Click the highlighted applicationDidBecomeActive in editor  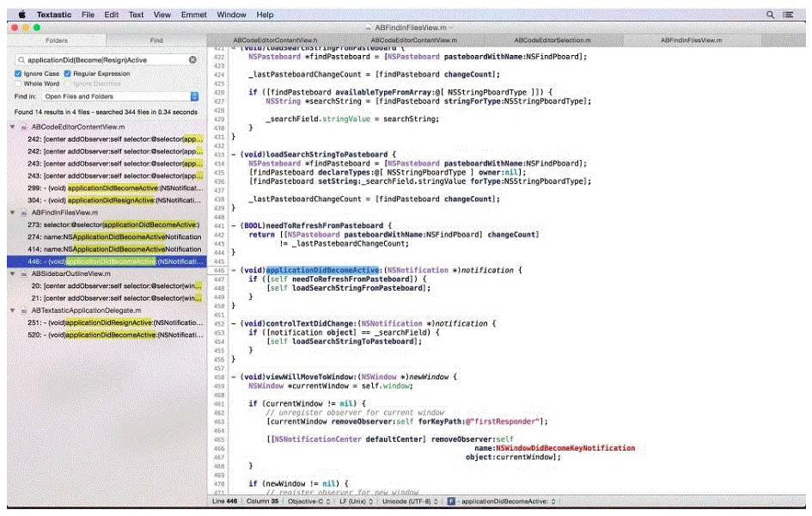tap(322, 270)
